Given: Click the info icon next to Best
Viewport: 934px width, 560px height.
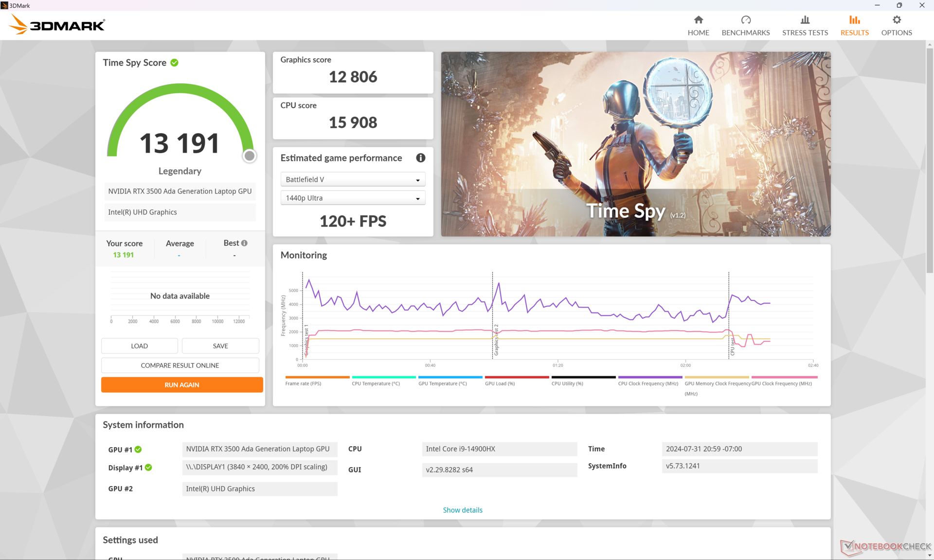Looking at the screenshot, I should click(x=244, y=243).
